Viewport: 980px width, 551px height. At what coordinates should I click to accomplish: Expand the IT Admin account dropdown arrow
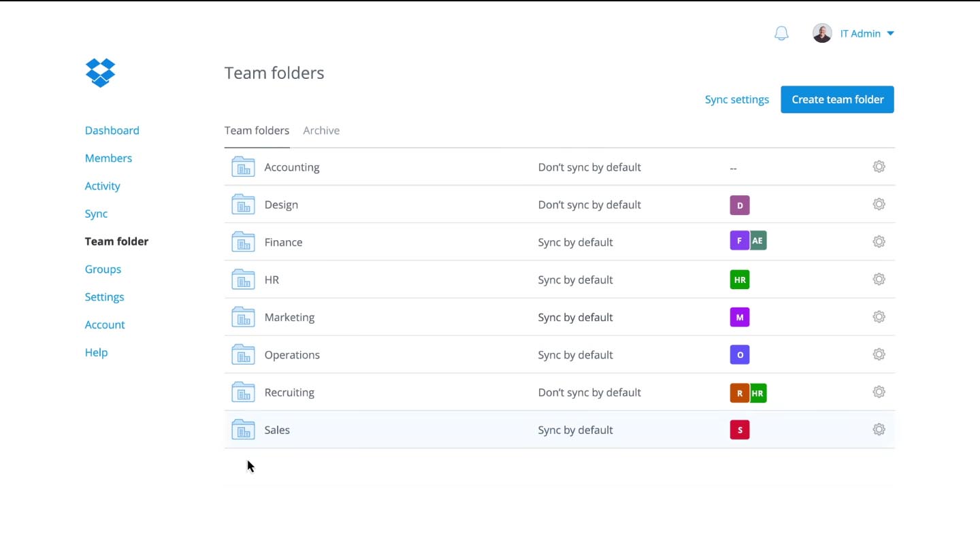[890, 33]
